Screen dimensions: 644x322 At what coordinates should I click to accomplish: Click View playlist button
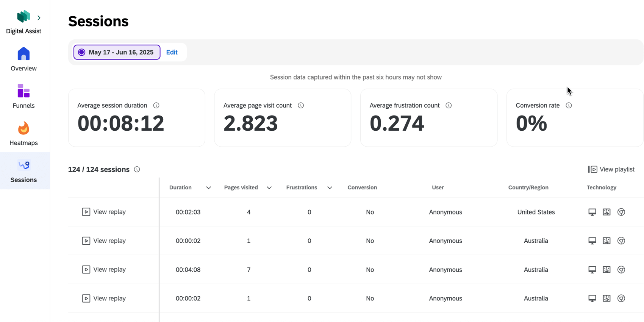[611, 169]
